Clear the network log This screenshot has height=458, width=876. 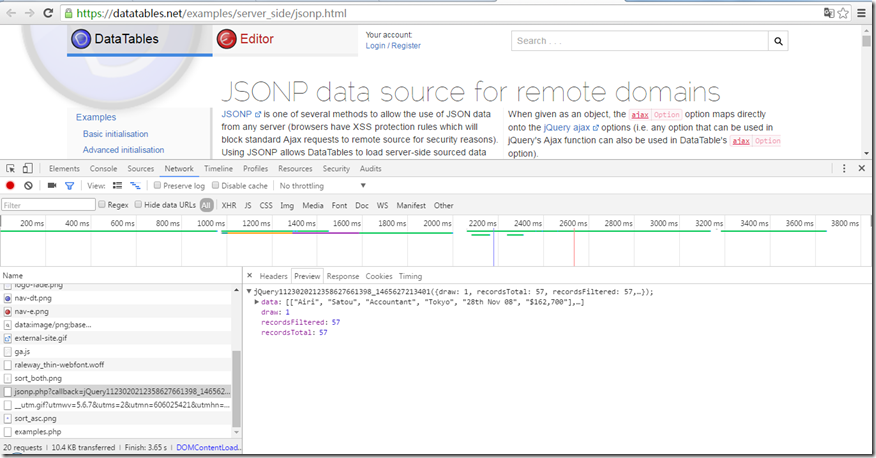28,186
